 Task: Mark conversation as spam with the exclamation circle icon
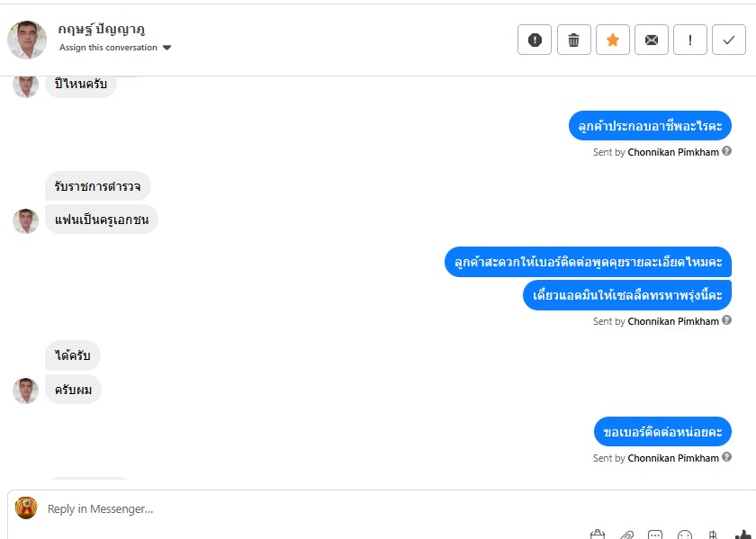pyautogui.click(x=535, y=40)
